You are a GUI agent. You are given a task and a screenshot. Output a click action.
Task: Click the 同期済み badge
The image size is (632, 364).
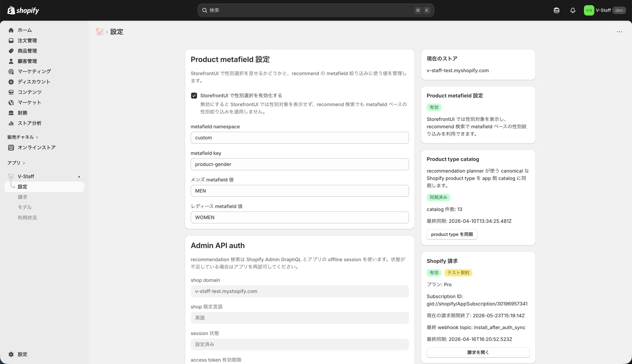438,198
